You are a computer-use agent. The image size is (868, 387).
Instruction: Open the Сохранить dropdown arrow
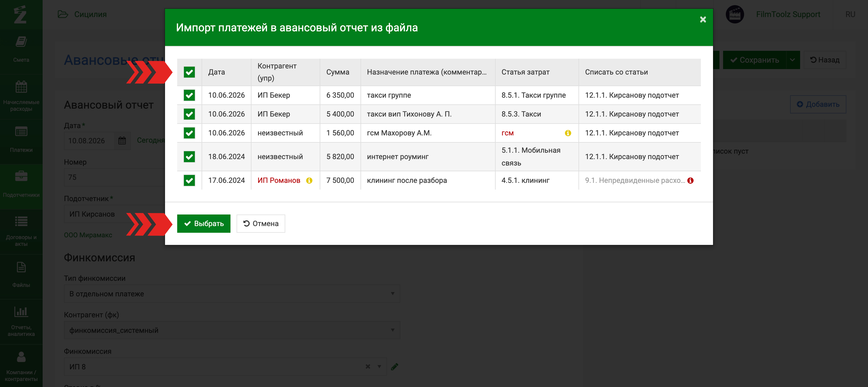(x=792, y=60)
